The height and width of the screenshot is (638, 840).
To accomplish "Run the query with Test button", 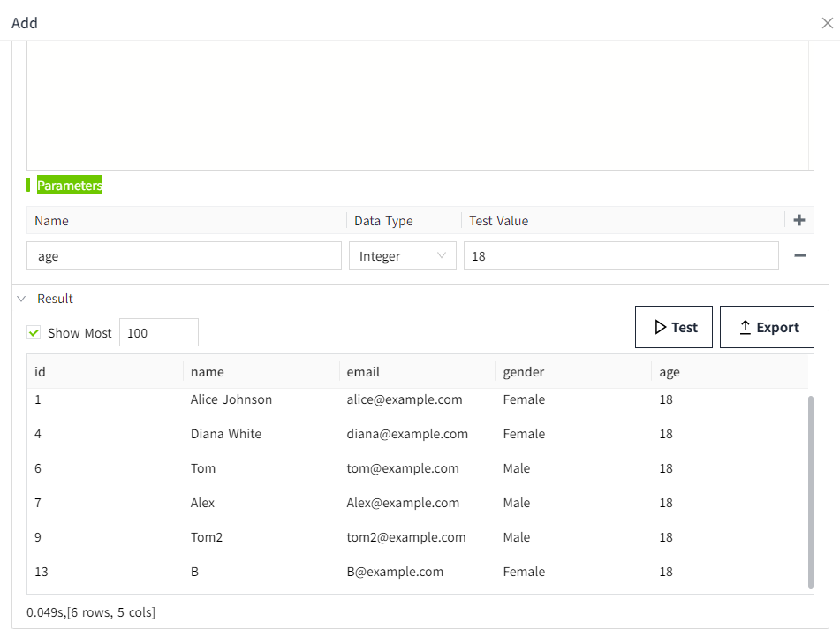I will 673,328.
